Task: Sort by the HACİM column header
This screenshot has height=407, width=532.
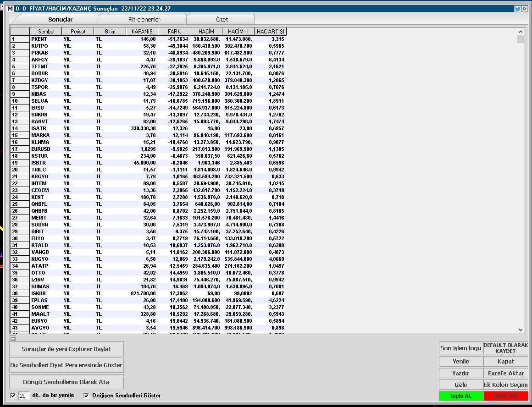Action: click(x=206, y=32)
